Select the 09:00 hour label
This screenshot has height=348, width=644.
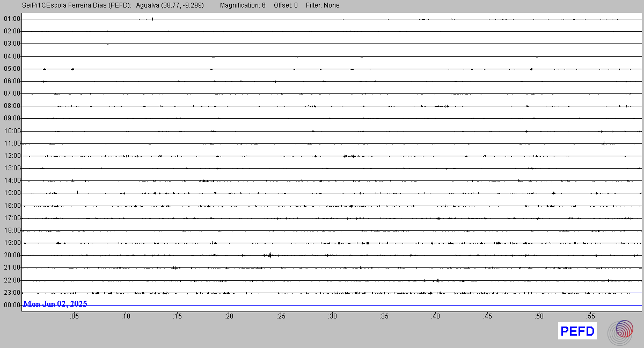point(12,118)
